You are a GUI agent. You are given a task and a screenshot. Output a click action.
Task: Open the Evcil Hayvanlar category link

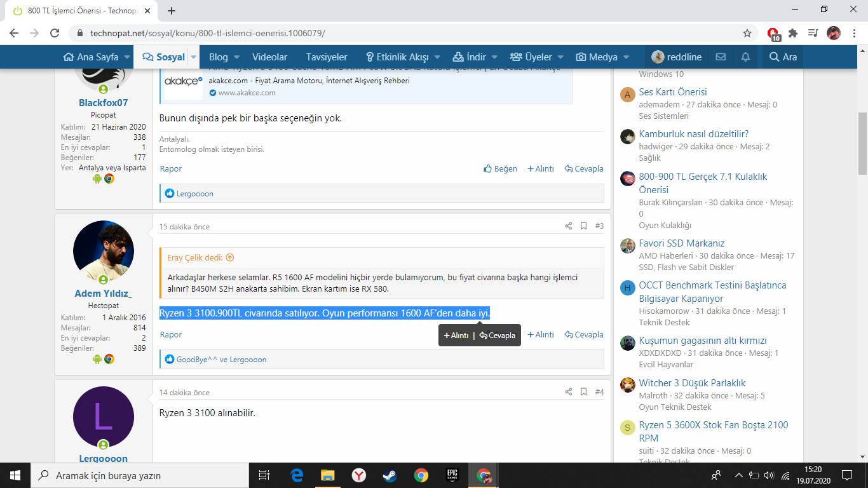(x=666, y=365)
